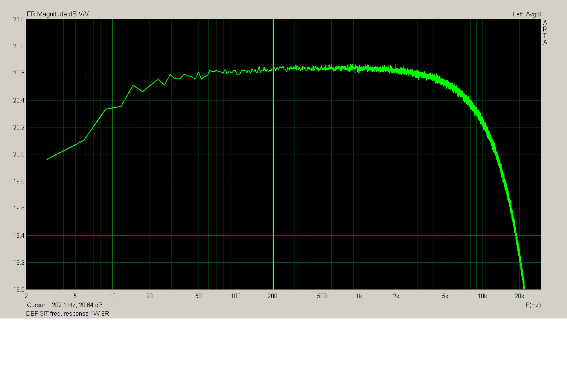Click the 19.4 dB y-axis label
Screen dimensions: 567x392
tap(19, 236)
